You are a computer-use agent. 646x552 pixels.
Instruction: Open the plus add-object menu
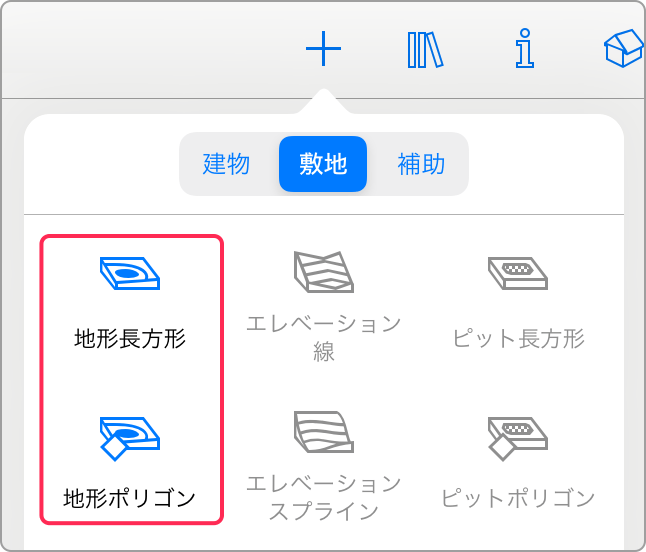[x=323, y=49]
